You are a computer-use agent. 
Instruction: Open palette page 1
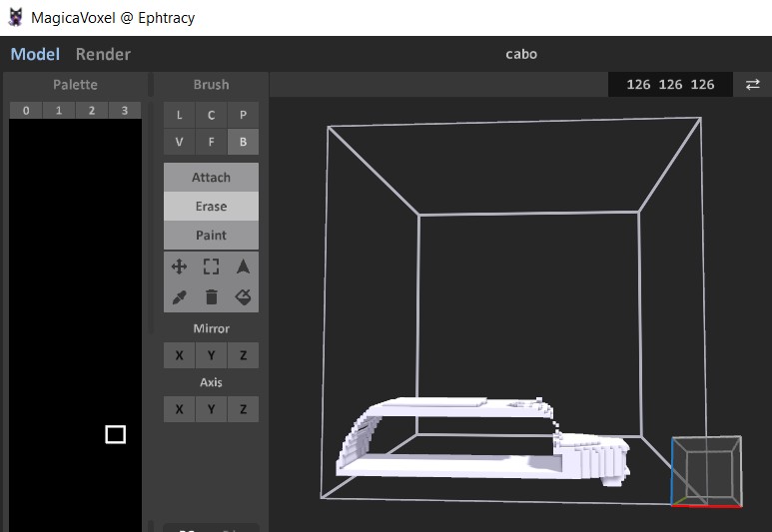click(59, 111)
